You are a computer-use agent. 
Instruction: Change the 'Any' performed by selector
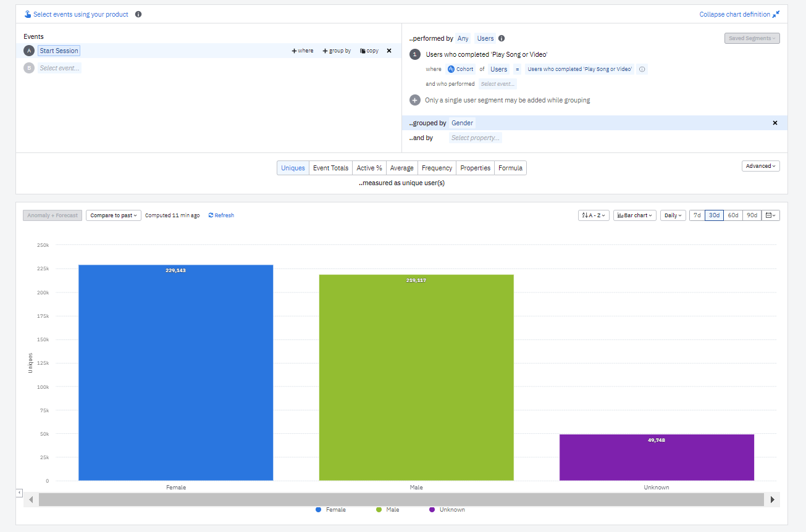463,38
